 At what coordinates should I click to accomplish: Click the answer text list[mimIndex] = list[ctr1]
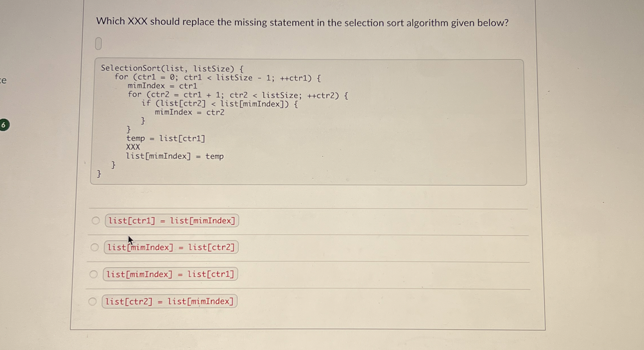point(170,274)
